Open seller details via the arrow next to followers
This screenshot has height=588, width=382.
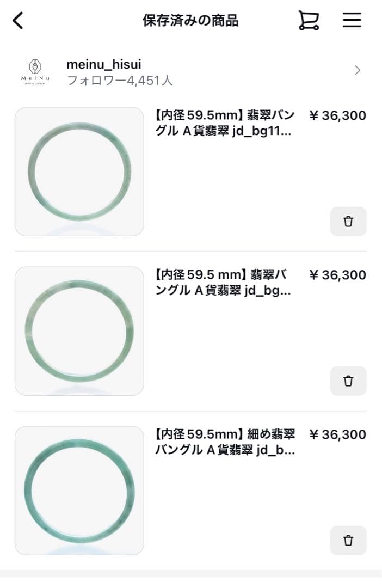click(357, 70)
